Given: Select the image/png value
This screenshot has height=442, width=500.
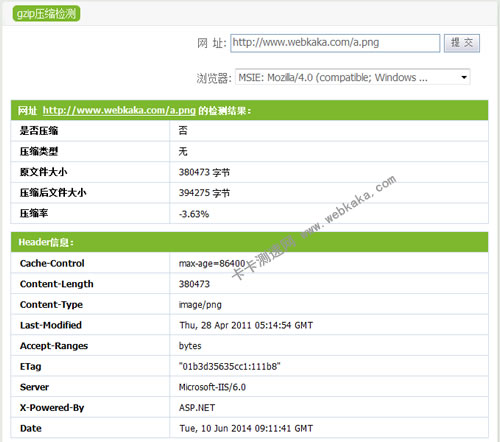Looking at the screenshot, I should click(x=200, y=305).
